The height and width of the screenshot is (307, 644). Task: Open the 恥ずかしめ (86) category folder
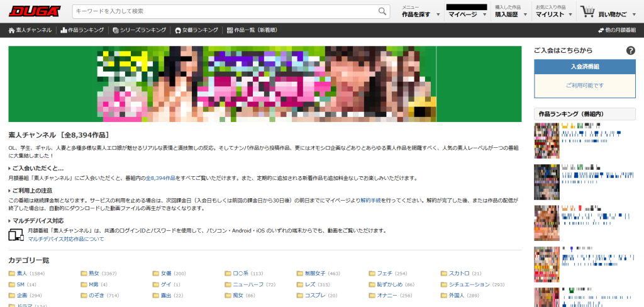[x=392, y=284]
